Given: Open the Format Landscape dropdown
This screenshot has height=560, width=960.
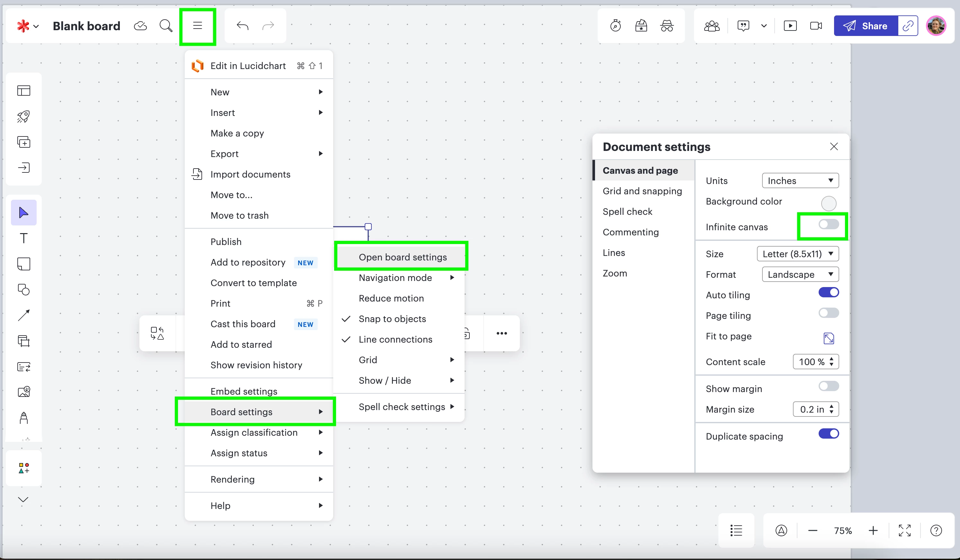Looking at the screenshot, I should [x=800, y=275].
